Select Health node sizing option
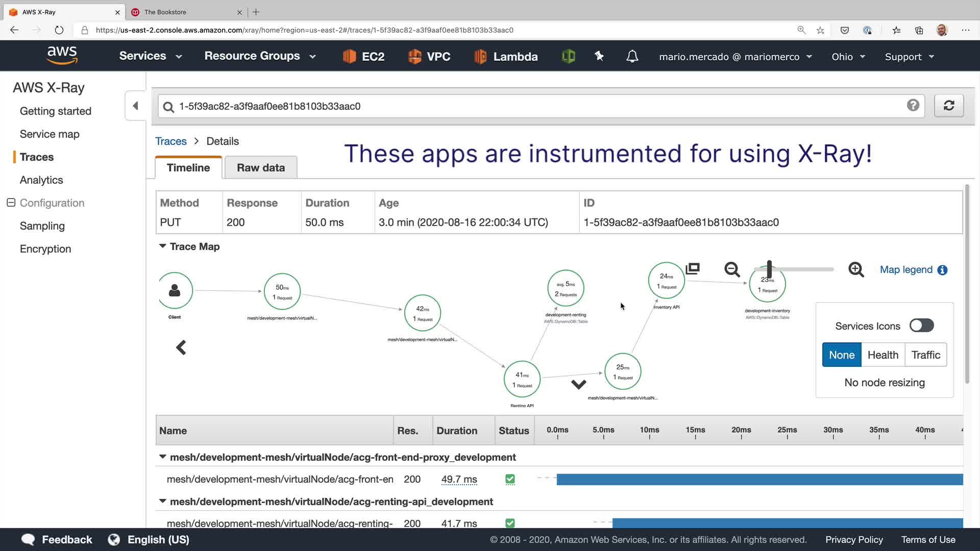 (883, 355)
